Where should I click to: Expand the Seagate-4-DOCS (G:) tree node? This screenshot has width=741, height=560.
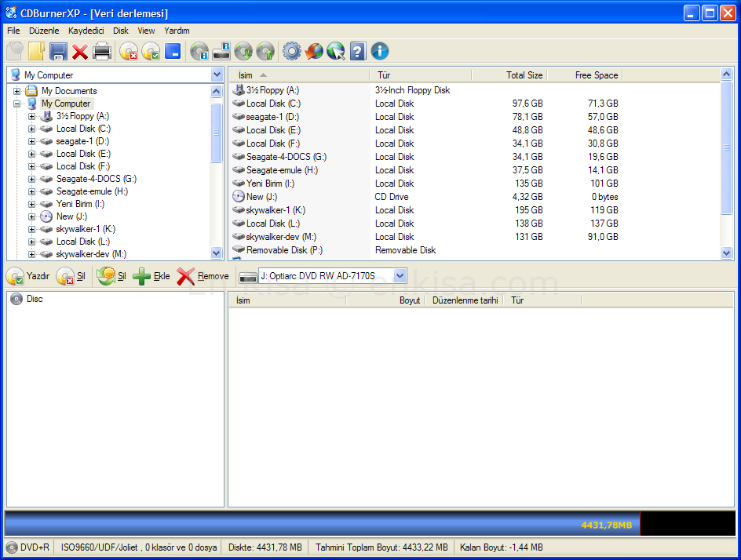pyautogui.click(x=31, y=179)
